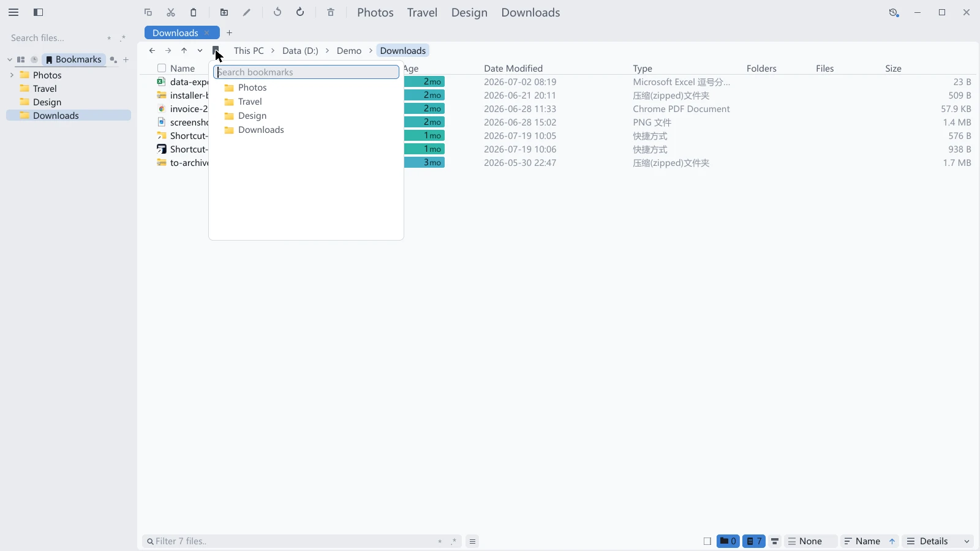This screenshot has height=551, width=980.
Task: Toggle the files count badge showing 7
Action: 754,541
